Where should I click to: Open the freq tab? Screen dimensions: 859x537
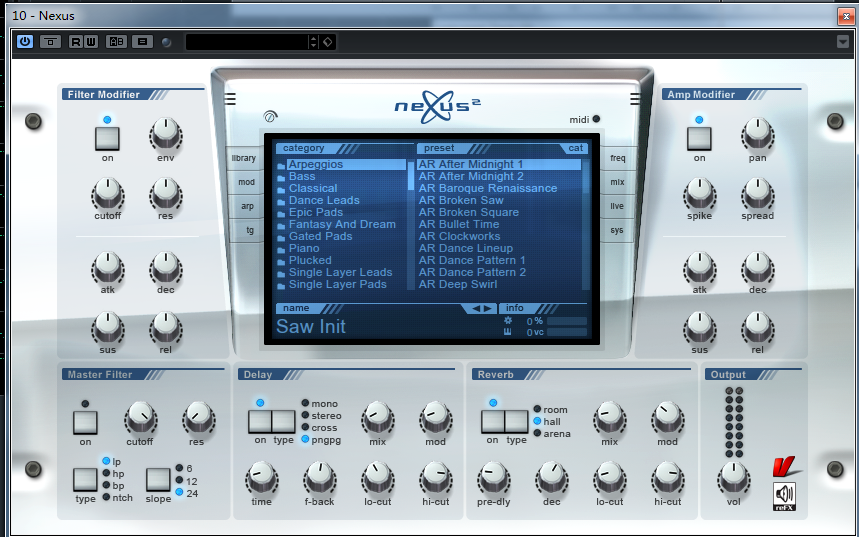617,158
